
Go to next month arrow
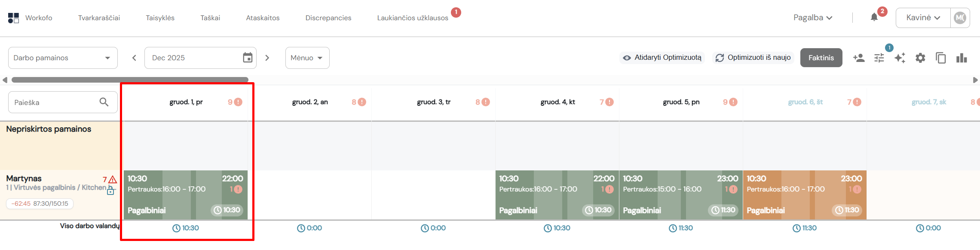tap(267, 58)
